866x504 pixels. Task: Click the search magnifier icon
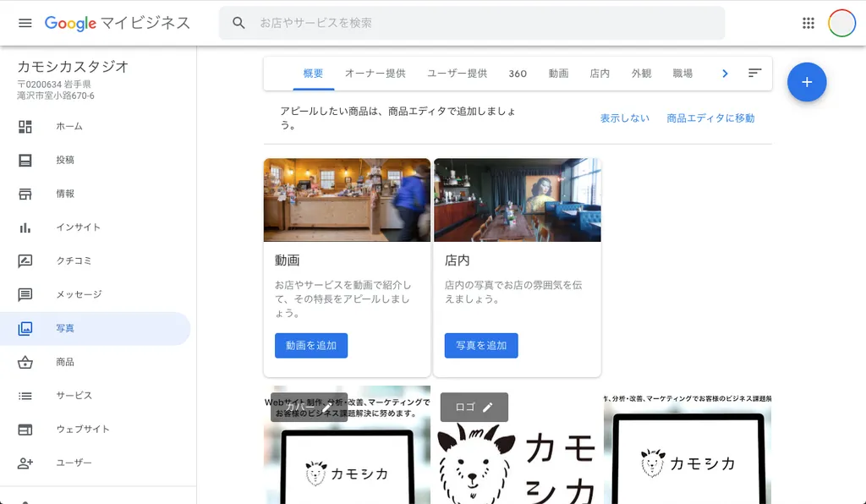(238, 23)
